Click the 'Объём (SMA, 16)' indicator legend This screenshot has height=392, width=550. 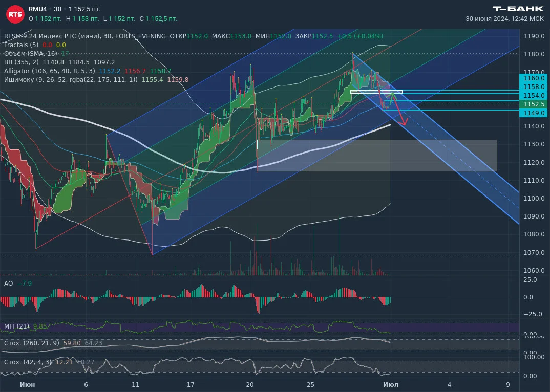[31, 54]
